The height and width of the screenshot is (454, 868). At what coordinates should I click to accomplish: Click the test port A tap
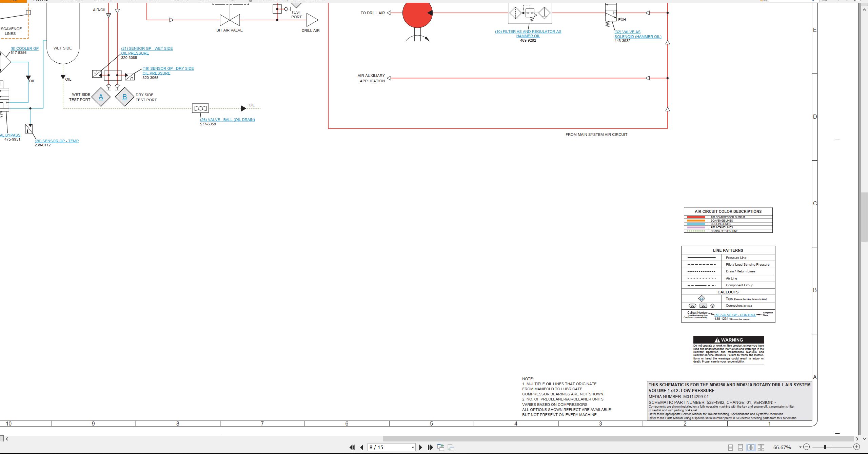[101, 97]
